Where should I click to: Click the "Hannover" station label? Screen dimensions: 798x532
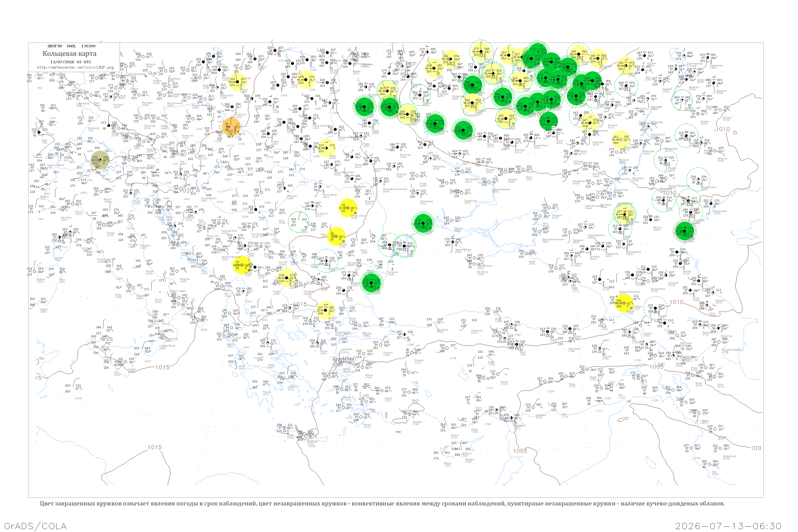point(151,64)
